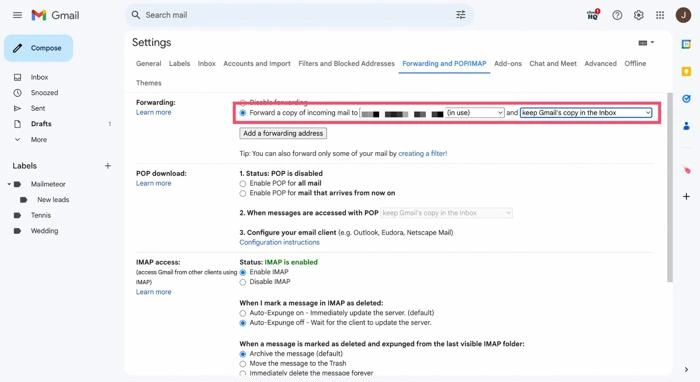Image resolution: width=700 pixels, height=382 pixels.
Task: Select Move the message to the Trash
Action: click(243, 364)
